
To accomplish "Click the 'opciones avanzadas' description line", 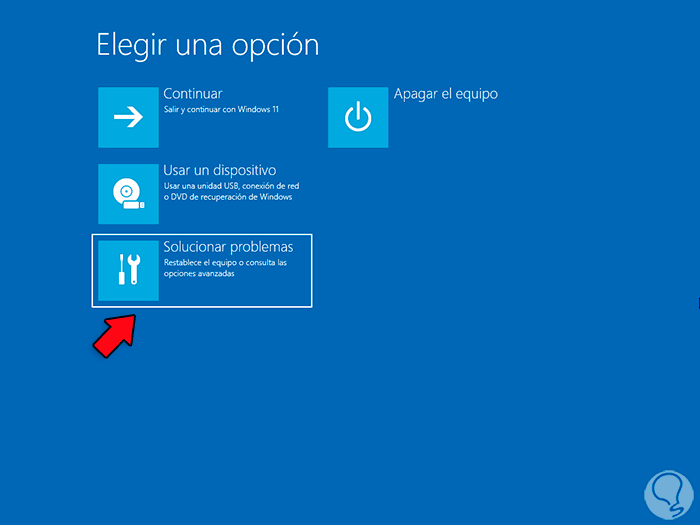I will pyautogui.click(x=199, y=274).
